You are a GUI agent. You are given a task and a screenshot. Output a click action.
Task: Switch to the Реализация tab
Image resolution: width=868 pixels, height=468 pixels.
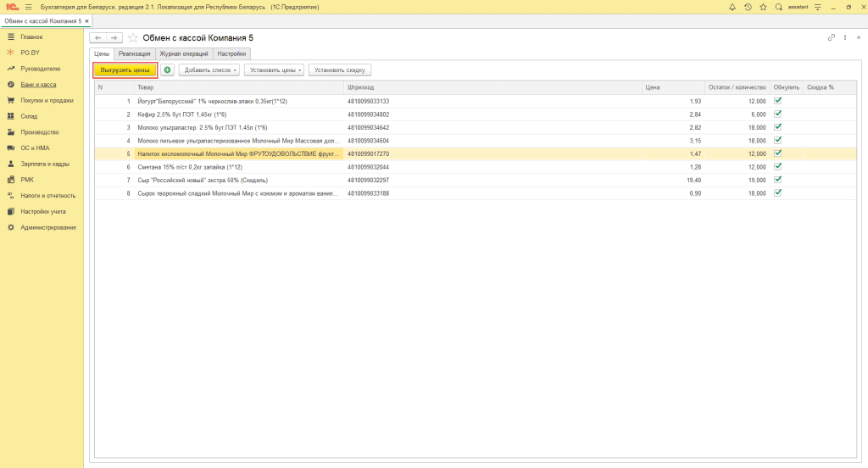135,53
